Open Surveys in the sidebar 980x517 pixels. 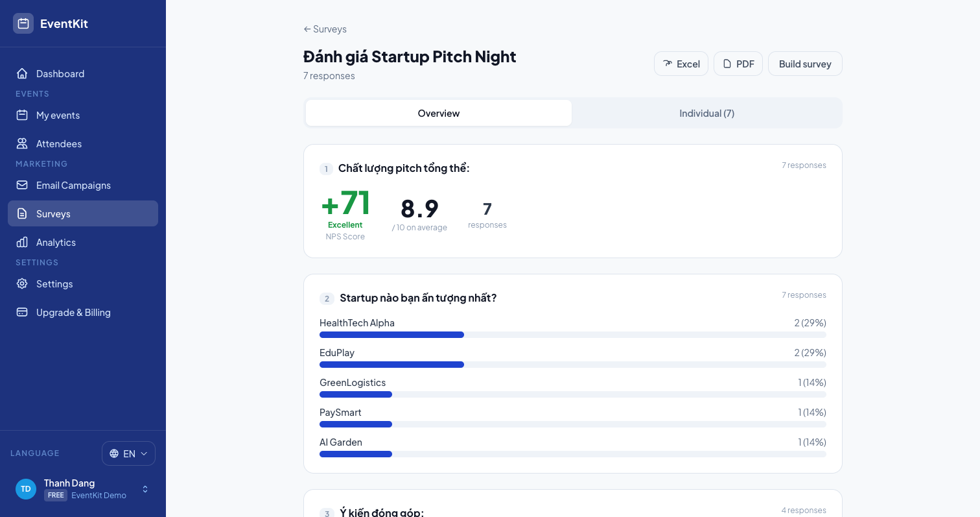[83, 213]
